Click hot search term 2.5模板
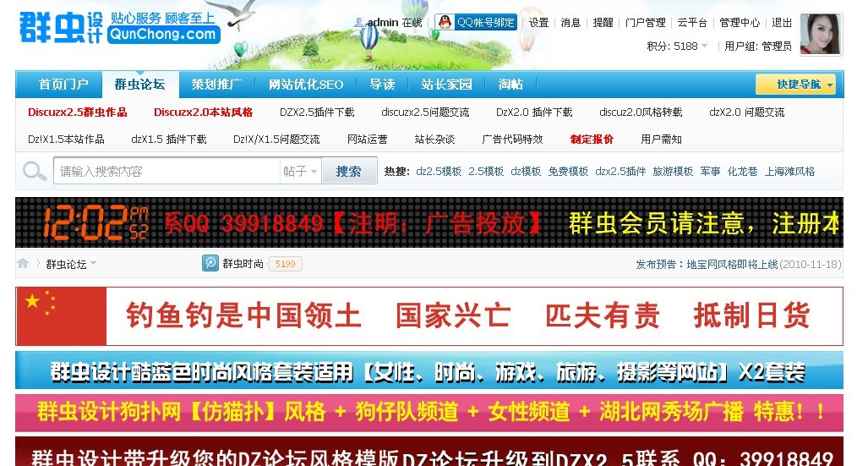This screenshot has height=466, width=868. (x=486, y=171)
